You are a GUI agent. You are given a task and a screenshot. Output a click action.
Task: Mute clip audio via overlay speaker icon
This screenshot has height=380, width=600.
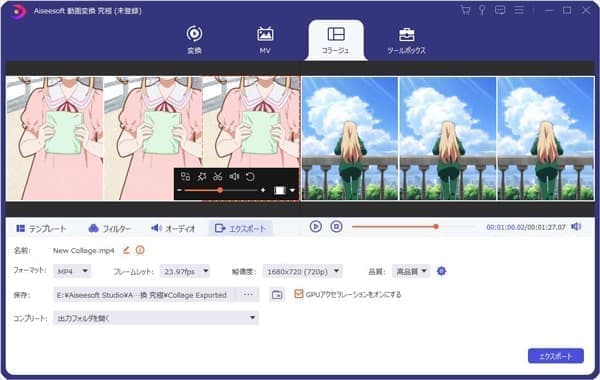coord(234,176)
